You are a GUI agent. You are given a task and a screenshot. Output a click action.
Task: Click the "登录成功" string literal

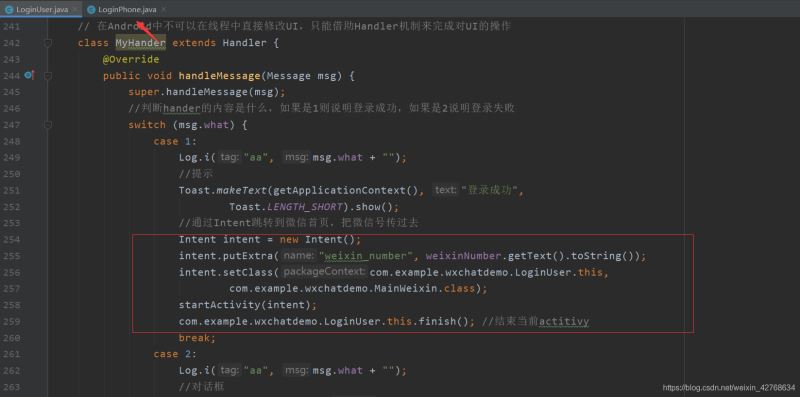click(x=489, y=190)
